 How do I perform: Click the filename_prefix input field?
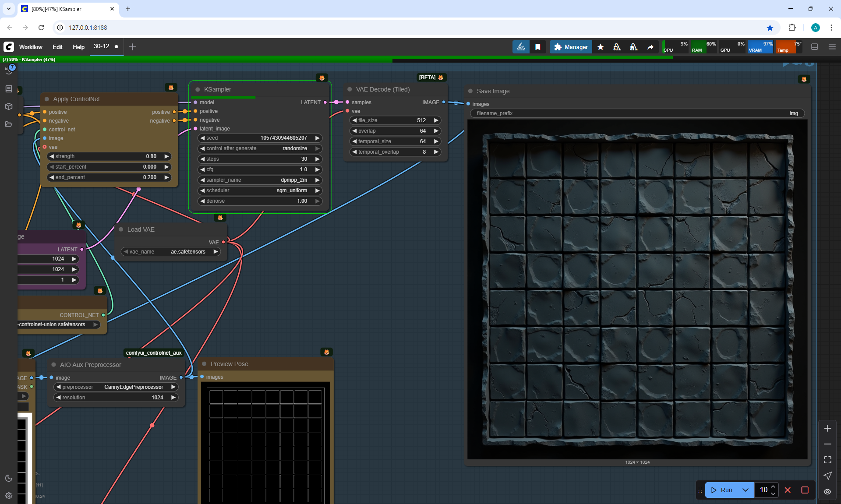pos(637,113)
